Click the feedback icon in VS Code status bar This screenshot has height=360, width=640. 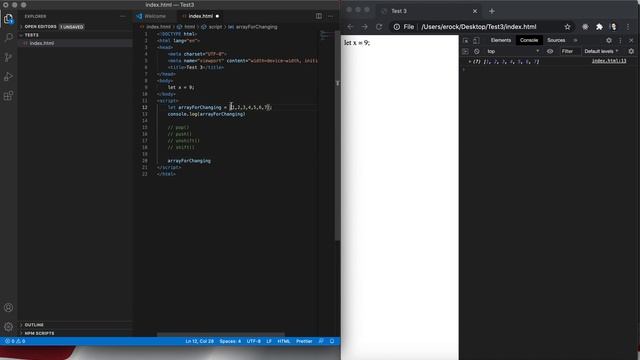click(x=321, y=341)
